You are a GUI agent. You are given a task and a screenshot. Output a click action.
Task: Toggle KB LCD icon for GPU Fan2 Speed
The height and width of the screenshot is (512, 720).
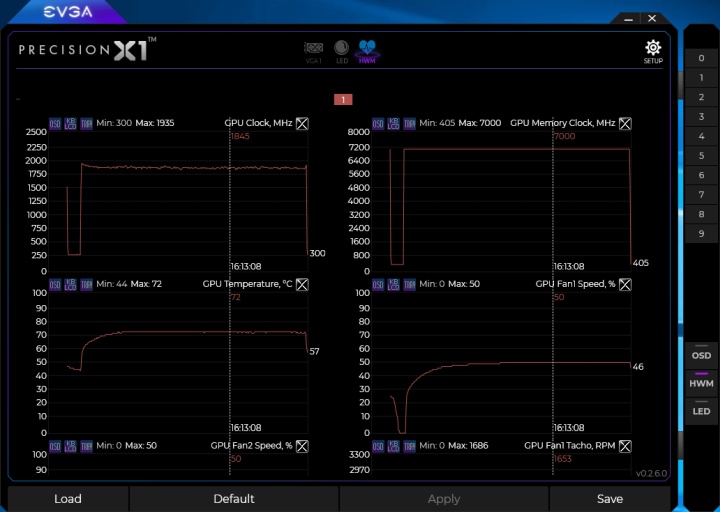click(x=71, y=446)
